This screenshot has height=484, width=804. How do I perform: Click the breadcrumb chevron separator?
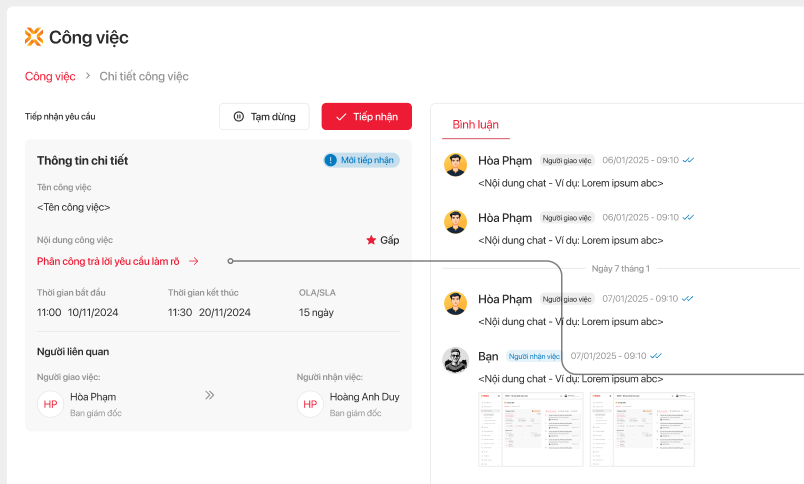coord(88,76)
